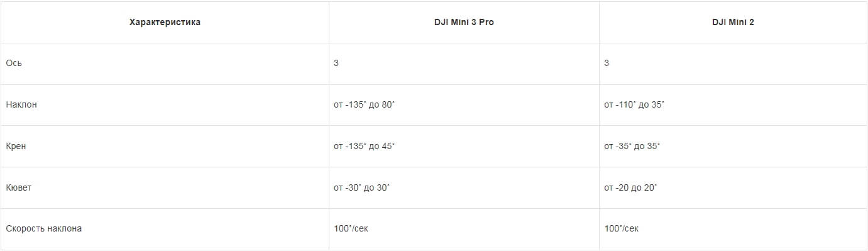Click the "Характеристика" column header
The image size is (868, 251).
[x=165, y=22]
